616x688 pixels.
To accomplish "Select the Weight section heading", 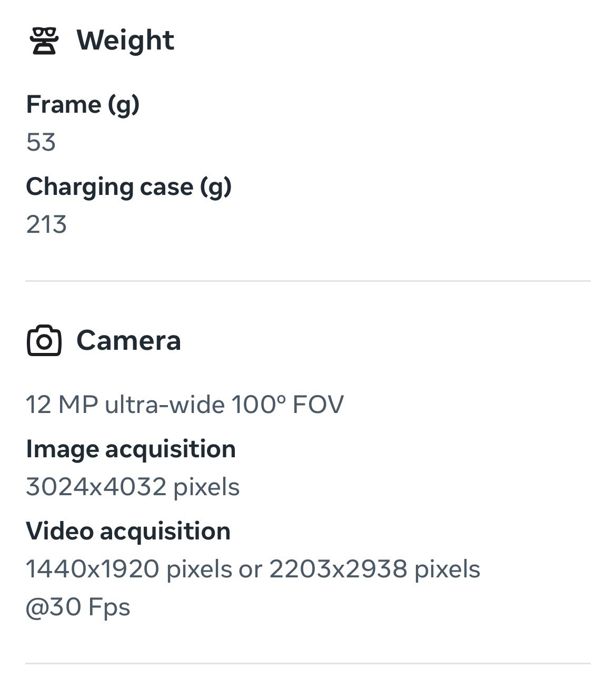I will (x=125, y=41).
